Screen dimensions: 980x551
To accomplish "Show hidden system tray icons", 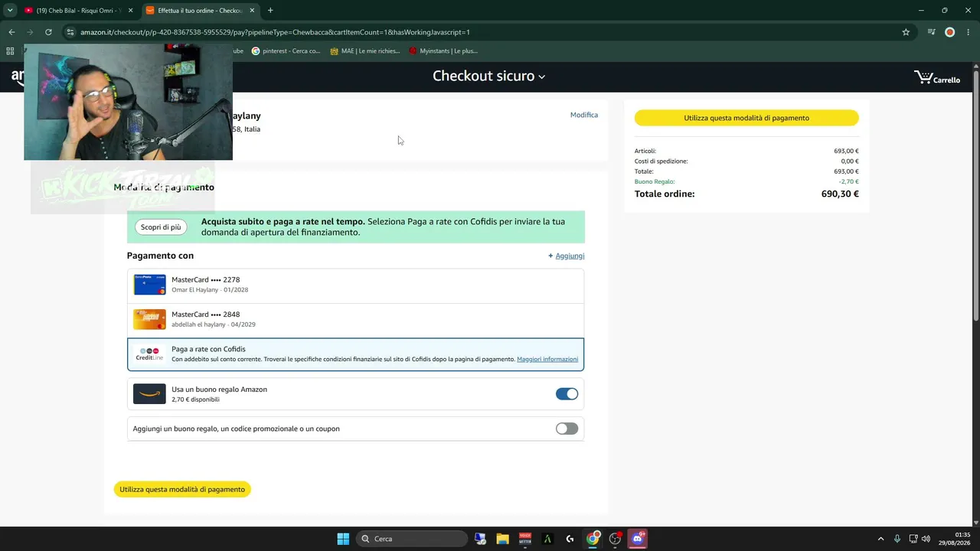I will (x=880, y=539).
